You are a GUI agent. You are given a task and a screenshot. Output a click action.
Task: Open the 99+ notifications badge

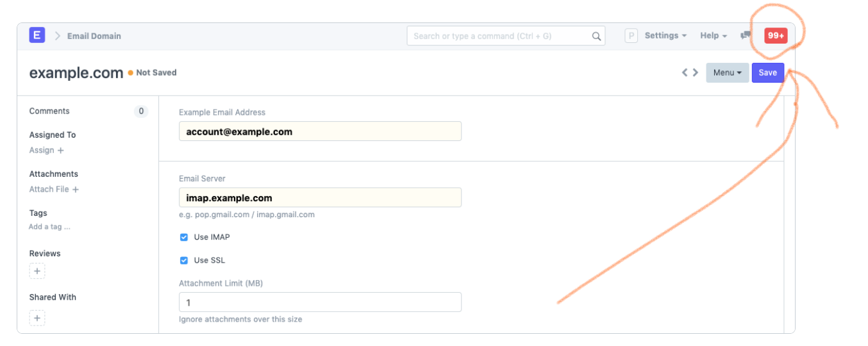776,36
